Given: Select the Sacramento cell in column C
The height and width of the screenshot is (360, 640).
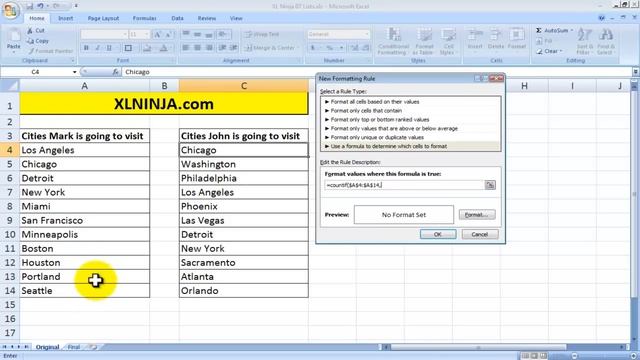Looking at the screenshot, I should 244,262.
